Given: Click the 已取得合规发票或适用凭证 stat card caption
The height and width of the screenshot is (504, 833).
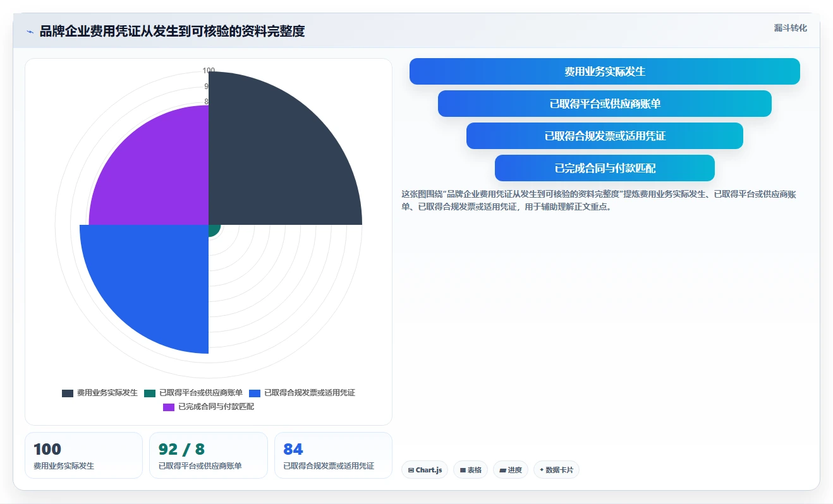Looking at the screenshot, I should tap(329, 466).
